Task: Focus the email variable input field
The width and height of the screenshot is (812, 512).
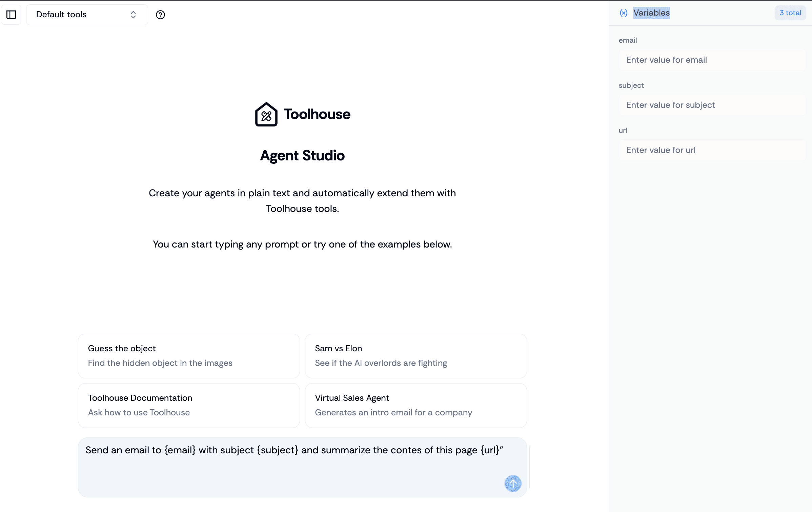Action: [x=712, y=60]
